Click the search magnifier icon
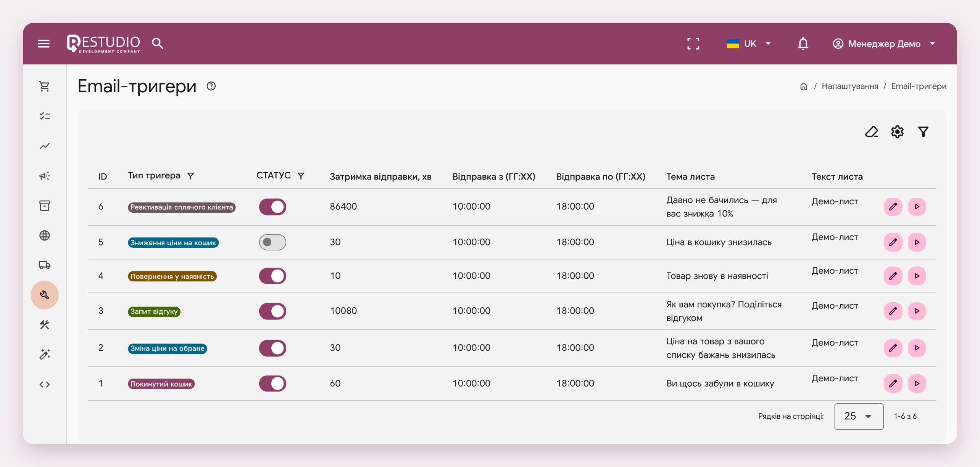Image resolution: width=980 pixels, height=467 pixels. coord(158,43)
